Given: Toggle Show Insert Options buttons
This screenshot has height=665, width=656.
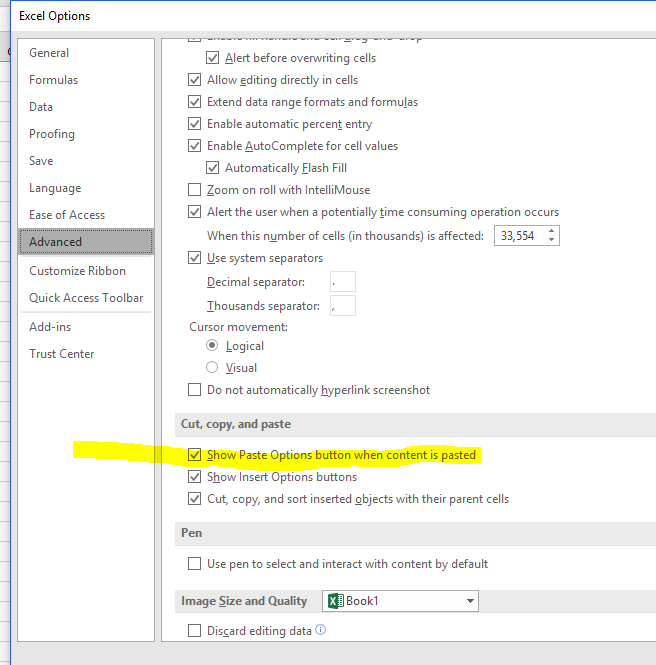Looking at the screenshot, I should pyautogui.click(x=194, y=477).
